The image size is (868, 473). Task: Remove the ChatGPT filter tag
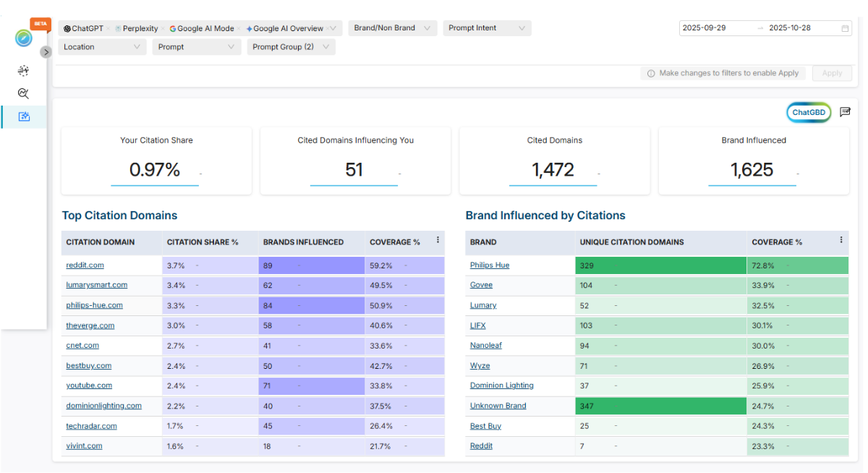point(109,29)
